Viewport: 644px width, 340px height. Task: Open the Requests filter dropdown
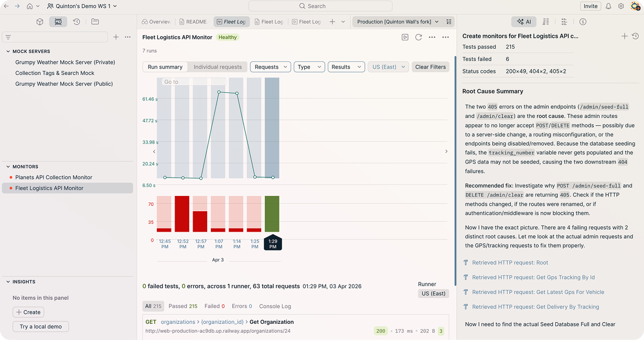tap(270, 67)
